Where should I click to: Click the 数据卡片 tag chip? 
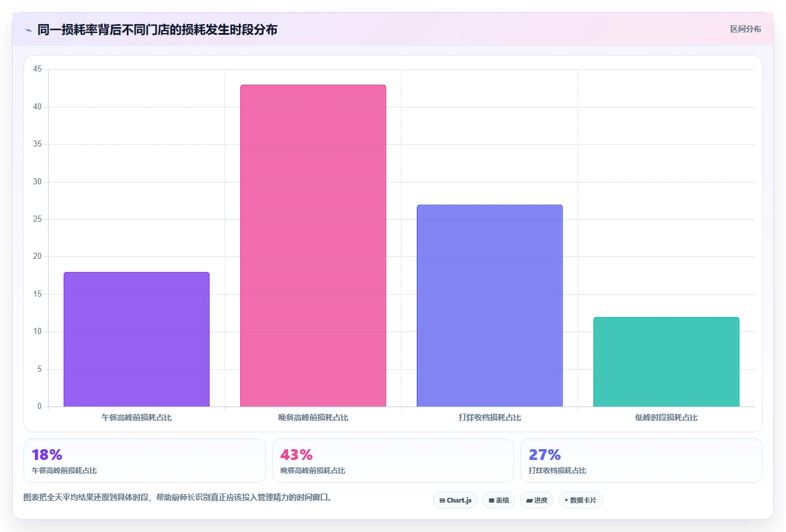click(580, 500)
